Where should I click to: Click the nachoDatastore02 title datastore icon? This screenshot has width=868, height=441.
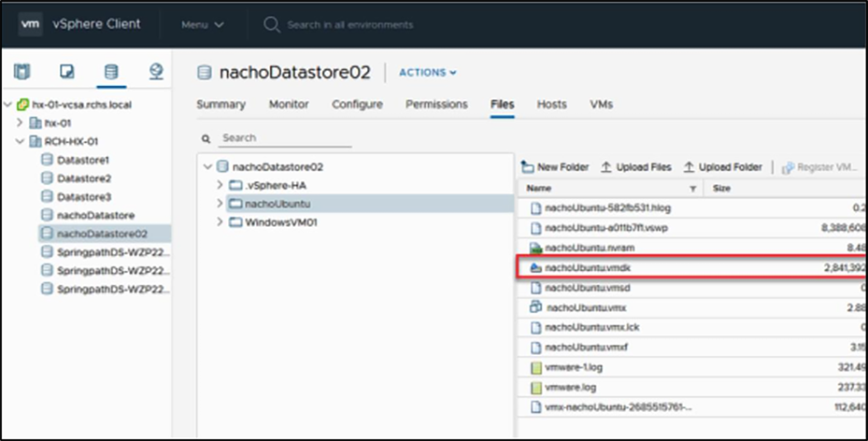(x=205, y=73)
